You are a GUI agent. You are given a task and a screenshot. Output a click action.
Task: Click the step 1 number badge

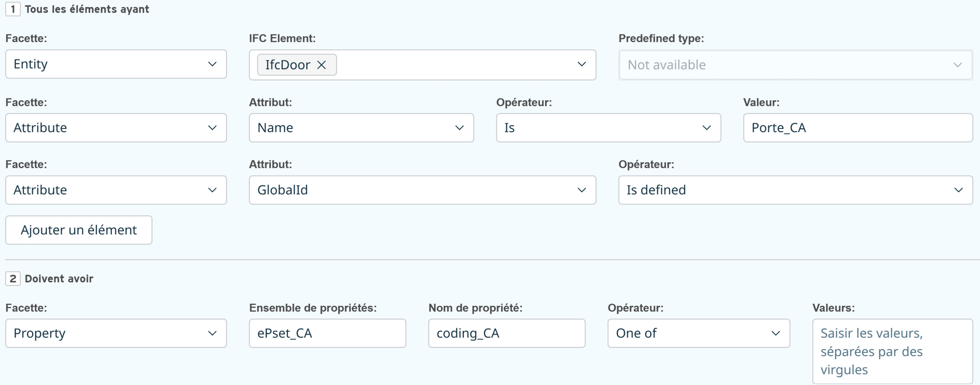click(13, 9)
